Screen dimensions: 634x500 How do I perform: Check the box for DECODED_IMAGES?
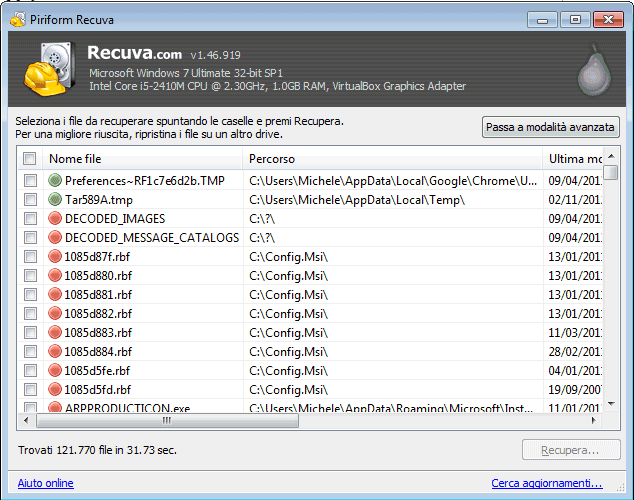(30, 218)
